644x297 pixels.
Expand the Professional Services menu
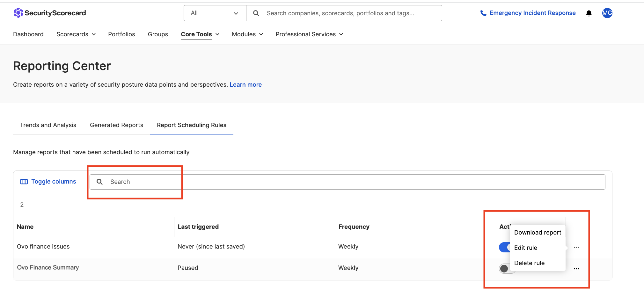coord(308,34)
